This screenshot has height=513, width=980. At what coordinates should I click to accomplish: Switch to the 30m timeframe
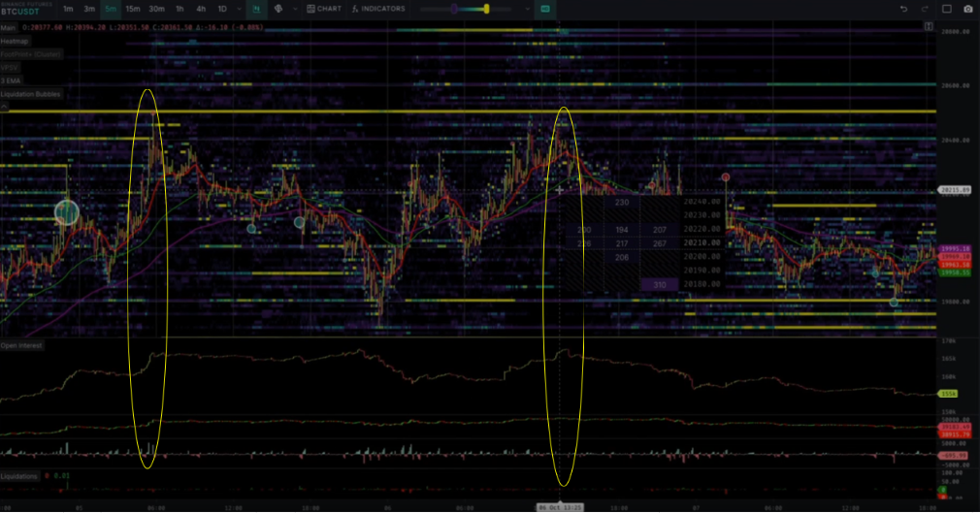(156, 9)
